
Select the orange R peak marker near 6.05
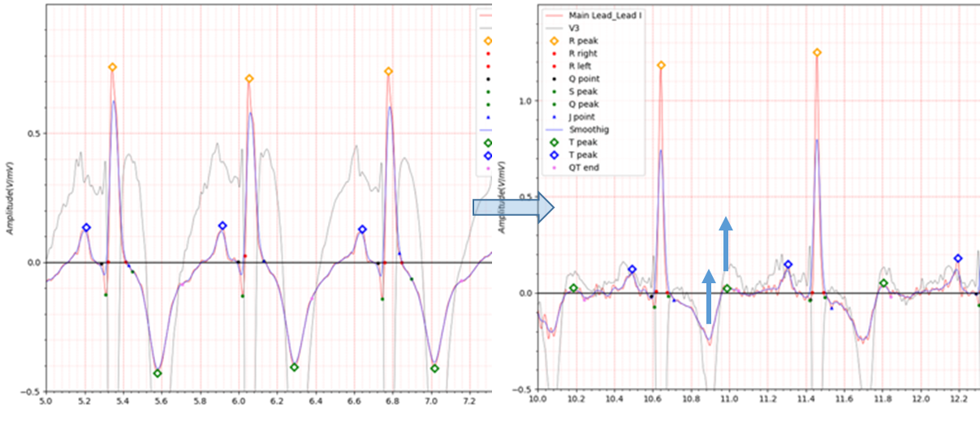click(249, 79)
